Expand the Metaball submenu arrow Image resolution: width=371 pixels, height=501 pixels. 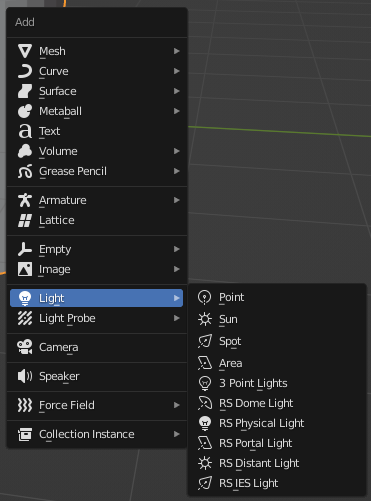coord(177,111)
